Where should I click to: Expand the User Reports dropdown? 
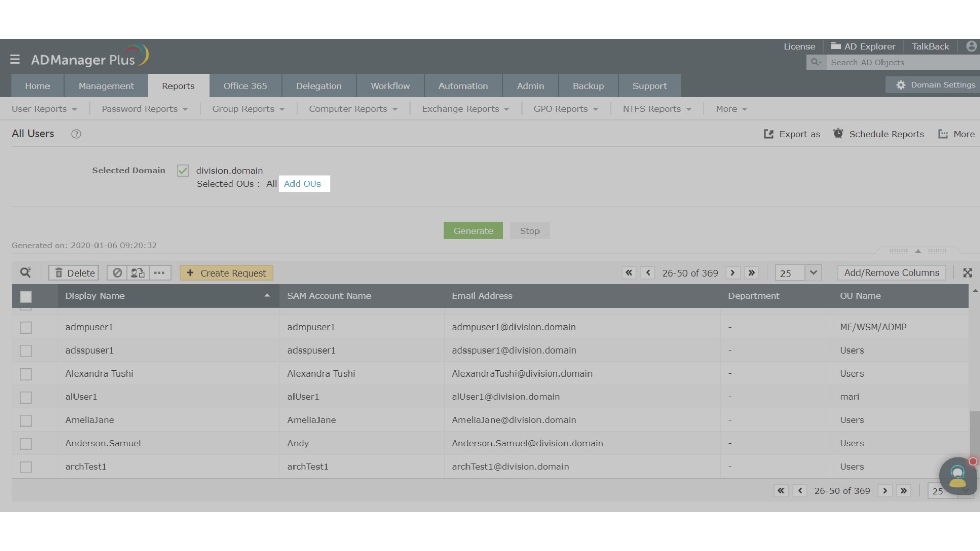click(x=44, y=109)
